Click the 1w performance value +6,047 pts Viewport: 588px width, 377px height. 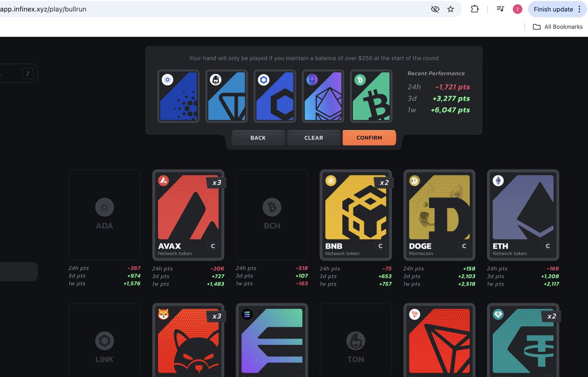[450, 110]
